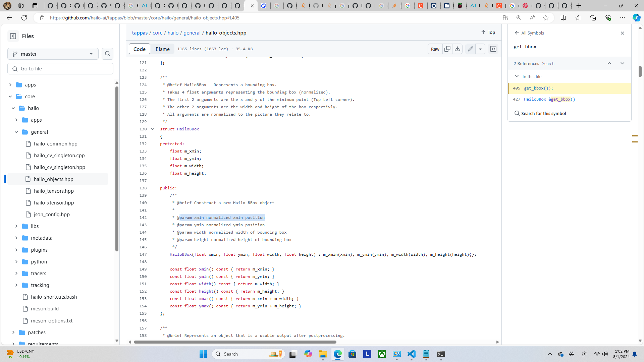Click the search files magnifier icon

[107, 54]
